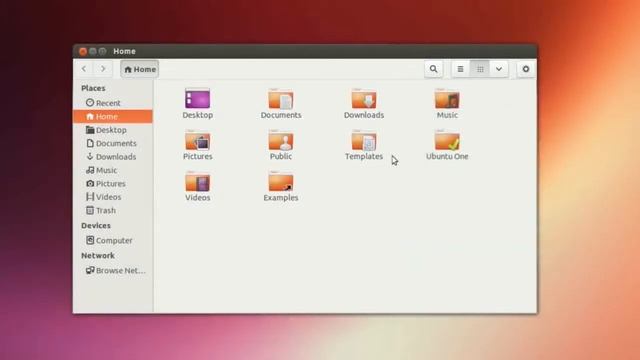Open the Public folder icon
This screenshot has height=360, width=640.
pyautogui.click(x=281, y=140)
